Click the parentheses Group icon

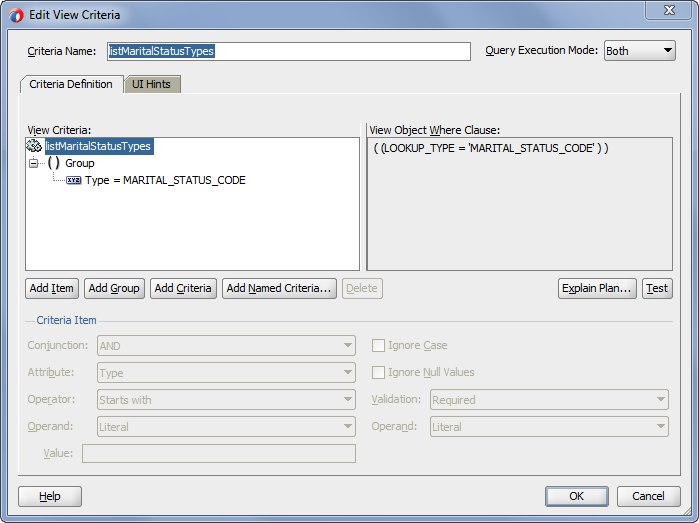(x=53, y=163)
